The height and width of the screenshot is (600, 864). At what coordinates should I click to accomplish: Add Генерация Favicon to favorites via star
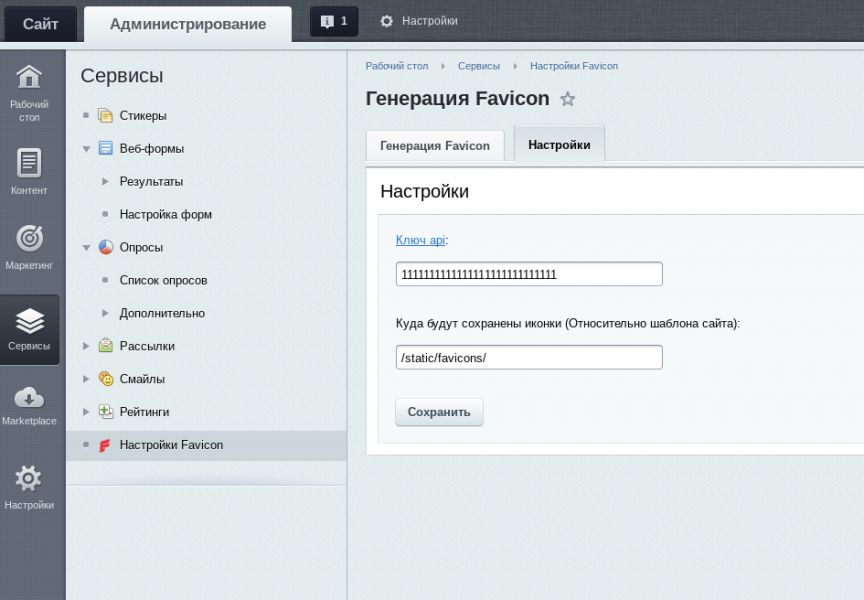(568, 98)
